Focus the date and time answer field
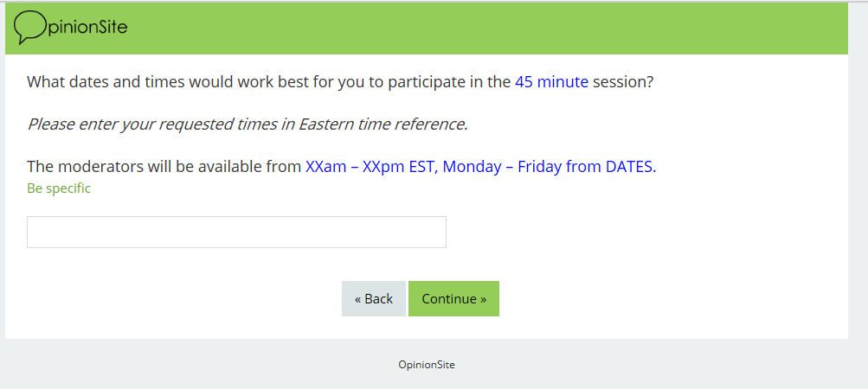The width and height of the screenshot is (868, 389). 236,232
